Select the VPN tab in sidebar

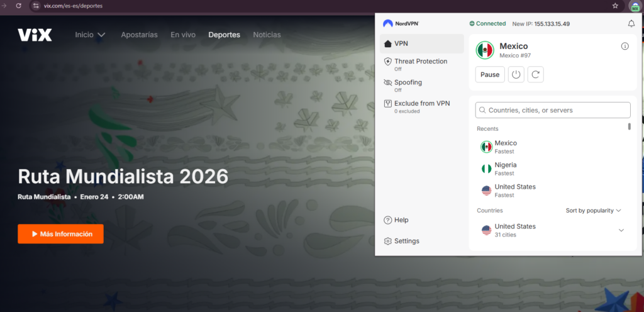[422, 43]
